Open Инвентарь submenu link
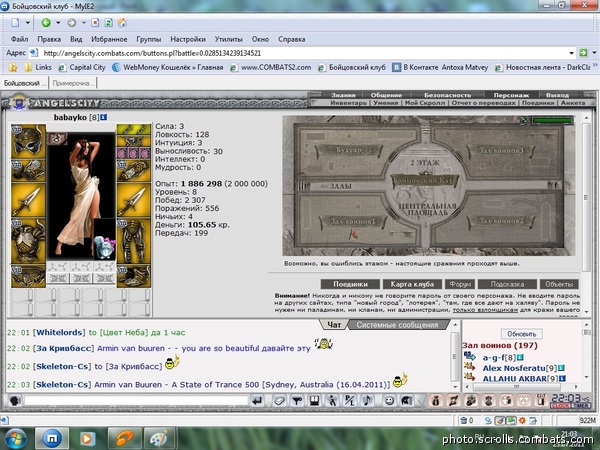 [348, 103]
